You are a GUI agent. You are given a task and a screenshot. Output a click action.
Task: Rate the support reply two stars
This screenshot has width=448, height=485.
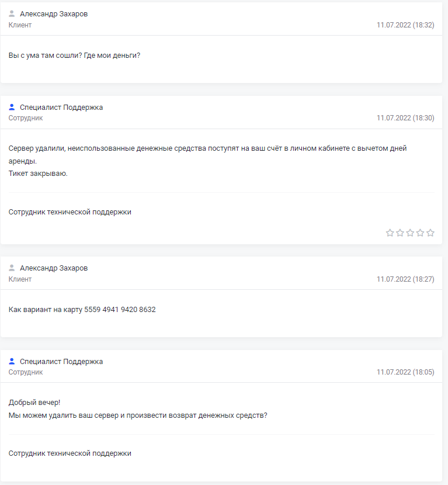coord(400,233)
